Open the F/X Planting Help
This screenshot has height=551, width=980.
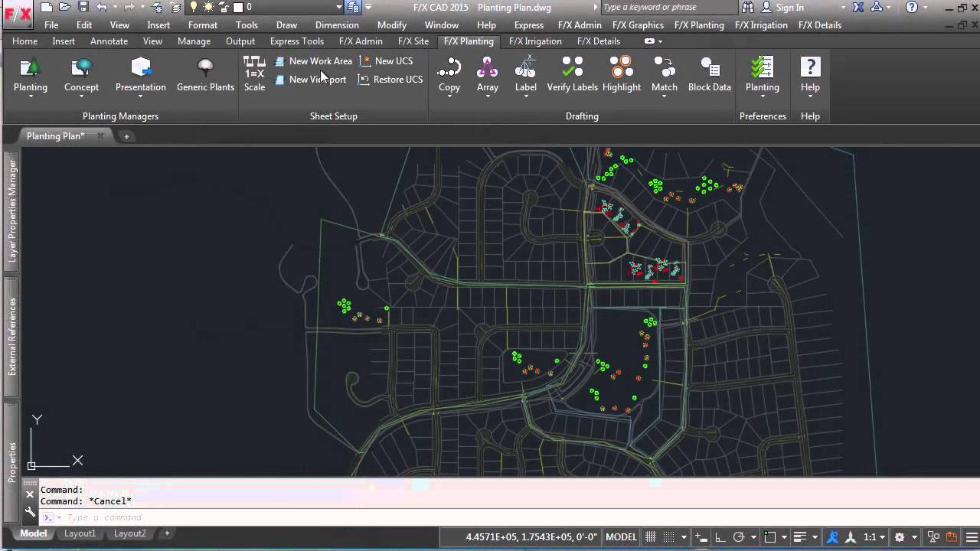click(810, 76)
